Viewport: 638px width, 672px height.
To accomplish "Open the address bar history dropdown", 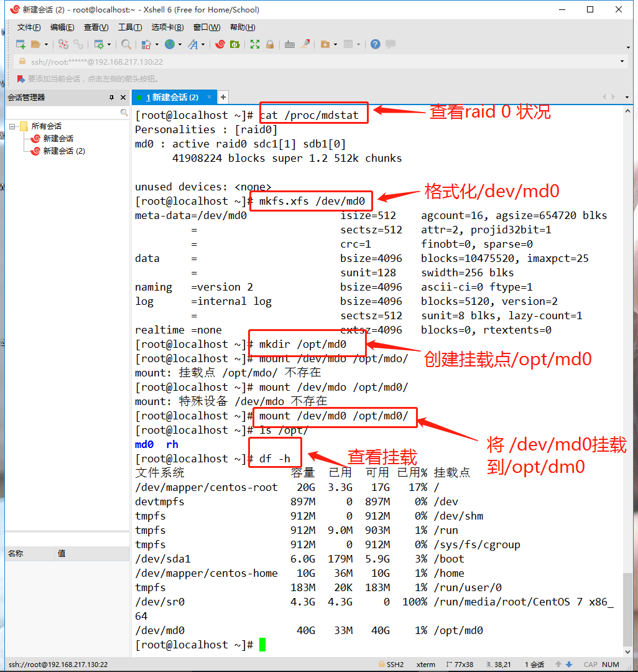I will click(x=622, y=61).
